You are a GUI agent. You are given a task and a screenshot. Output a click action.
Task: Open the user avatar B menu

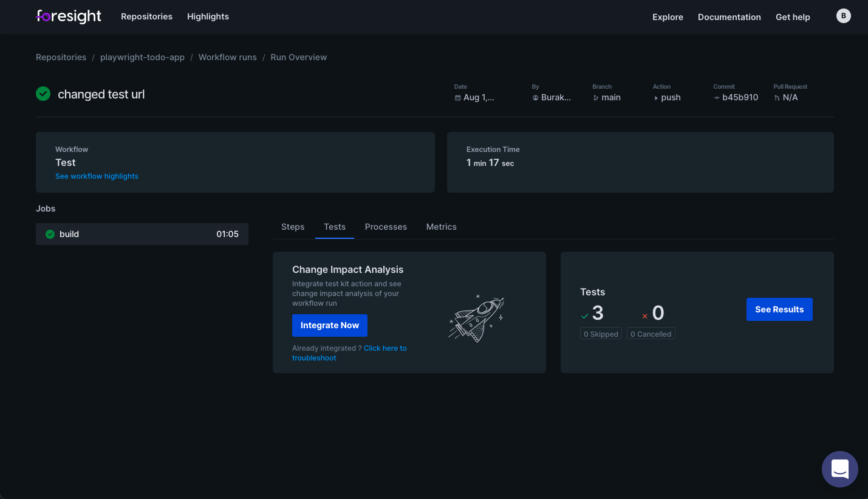(843, 16)
